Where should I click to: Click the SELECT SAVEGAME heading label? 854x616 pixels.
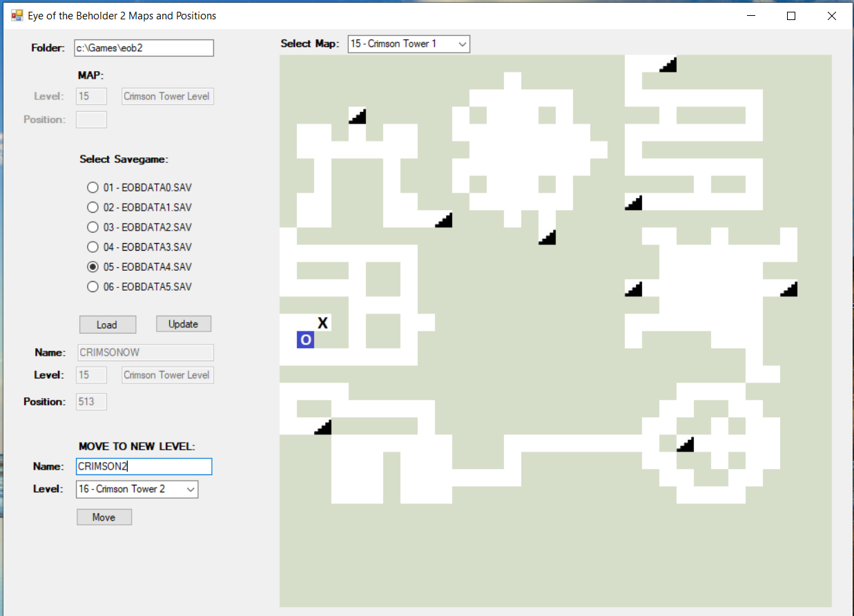(124, 159)
